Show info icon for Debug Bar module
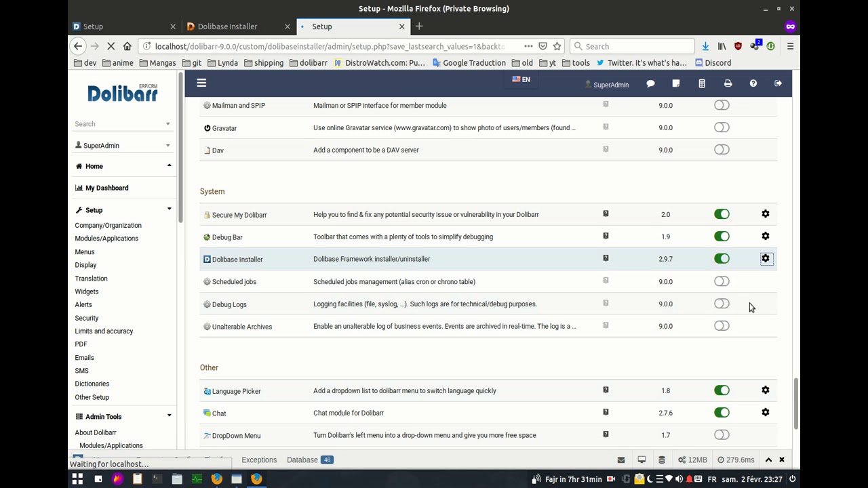868x488 pixels. (606, 237)
